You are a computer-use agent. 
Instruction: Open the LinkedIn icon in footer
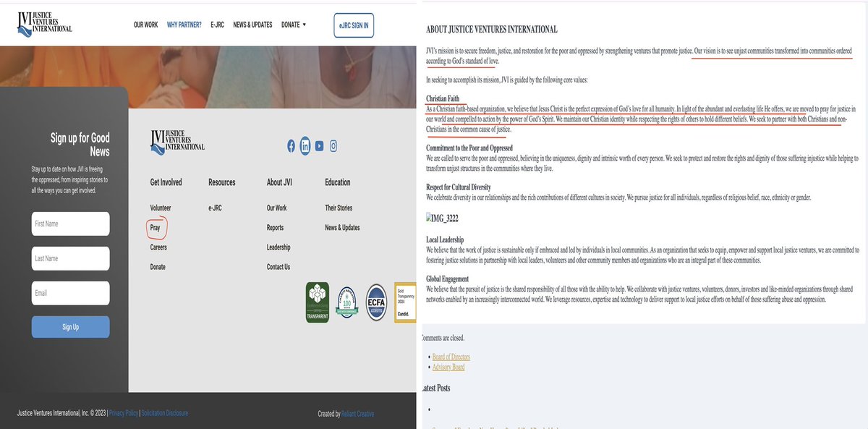(305, 145)
